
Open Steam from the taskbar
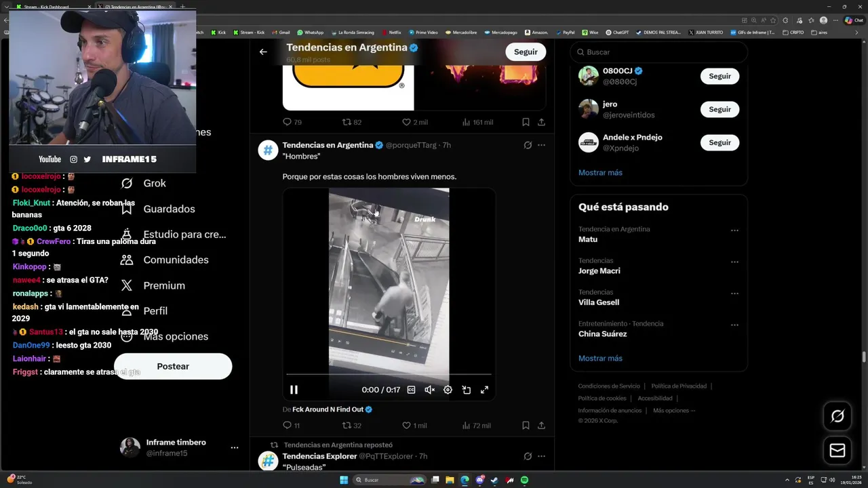click(494, 480)
